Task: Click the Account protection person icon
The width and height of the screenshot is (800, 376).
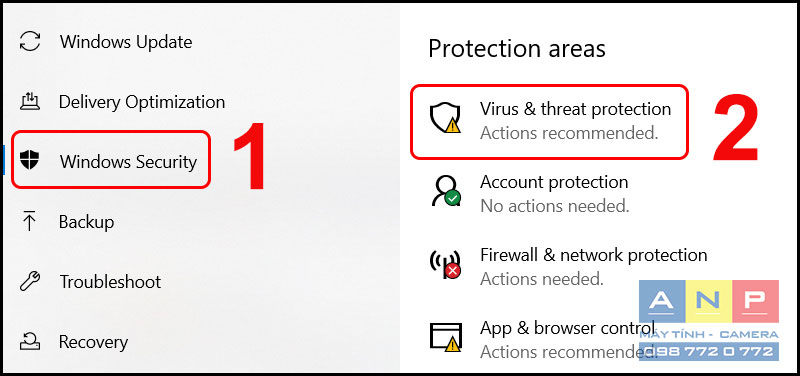Action: pos(445,192)
